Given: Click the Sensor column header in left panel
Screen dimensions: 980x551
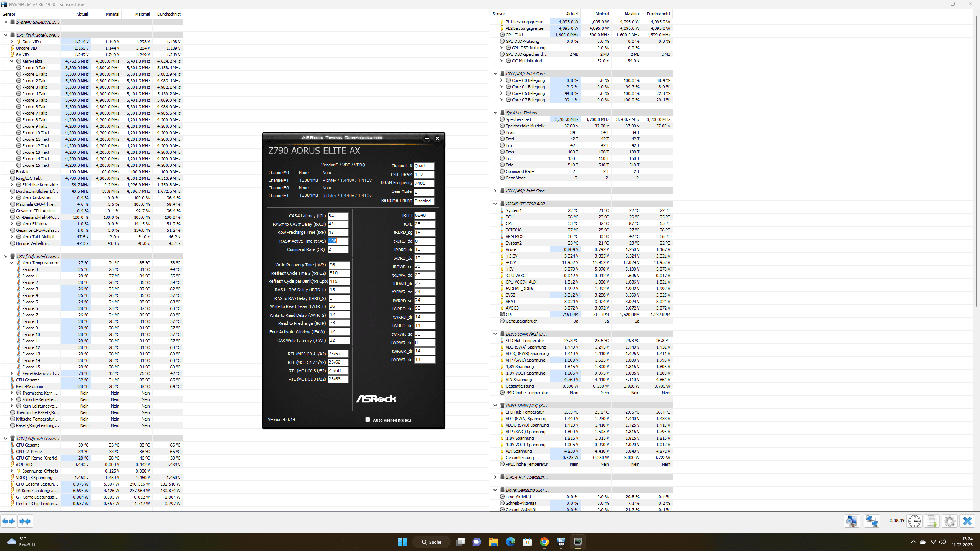Looking at the screenshot, I should [31, 14].
